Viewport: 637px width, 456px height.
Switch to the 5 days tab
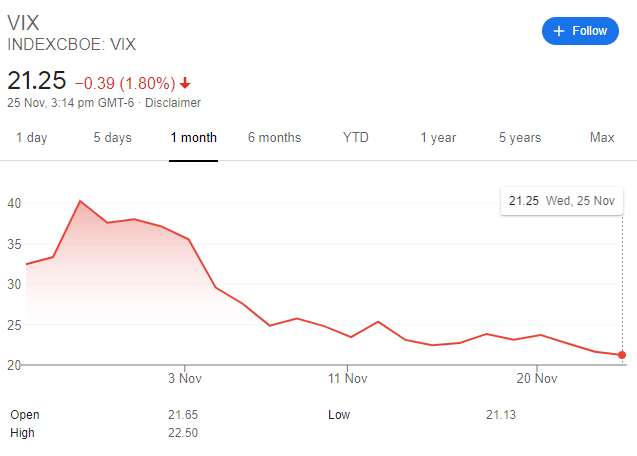[112, 137]
